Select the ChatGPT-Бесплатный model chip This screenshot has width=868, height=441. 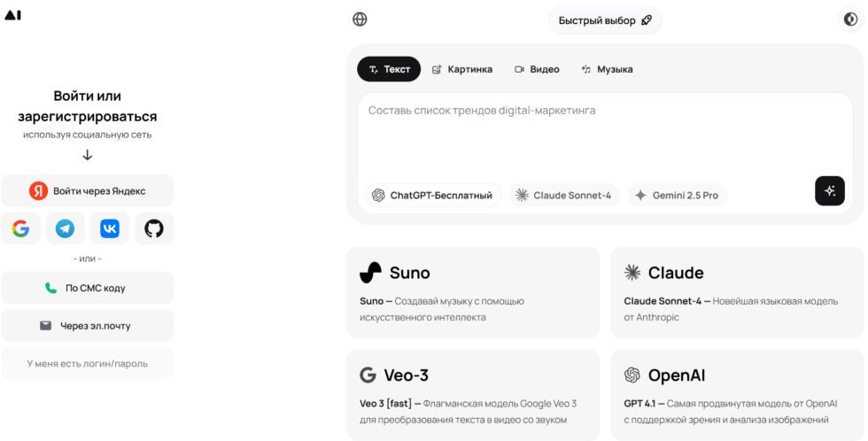[x=433, y=196]
